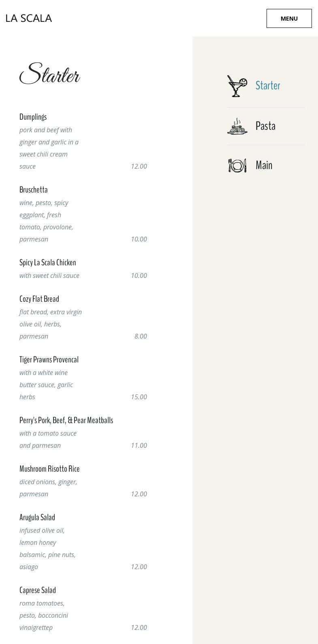Click the Cozy Flat Bread item

pos(39,299)
